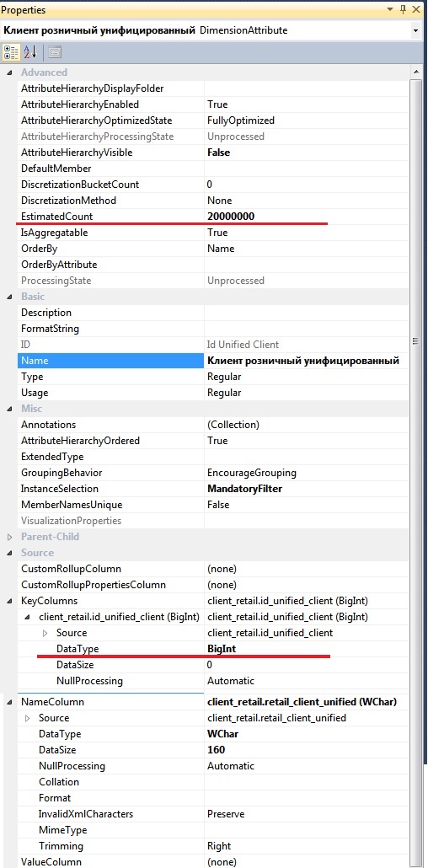Collapse the Misc category
Viewport: 428px width, 868px height.
tap(9, 409)
